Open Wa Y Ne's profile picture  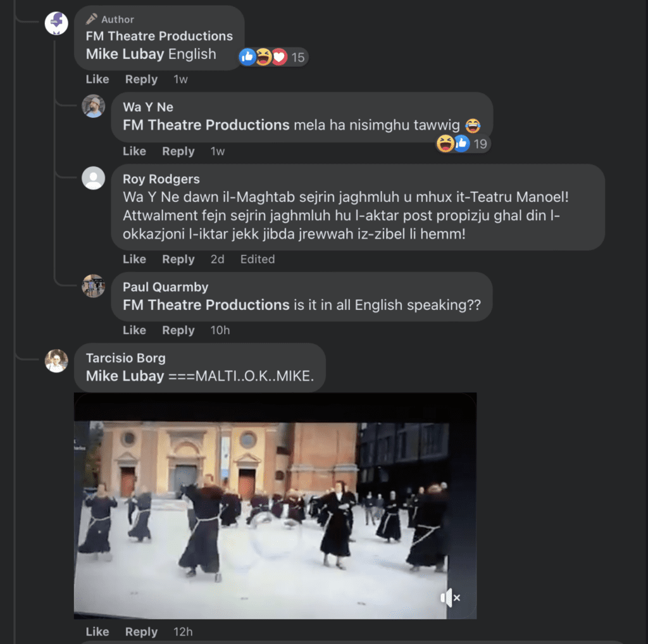pos(94,106)
